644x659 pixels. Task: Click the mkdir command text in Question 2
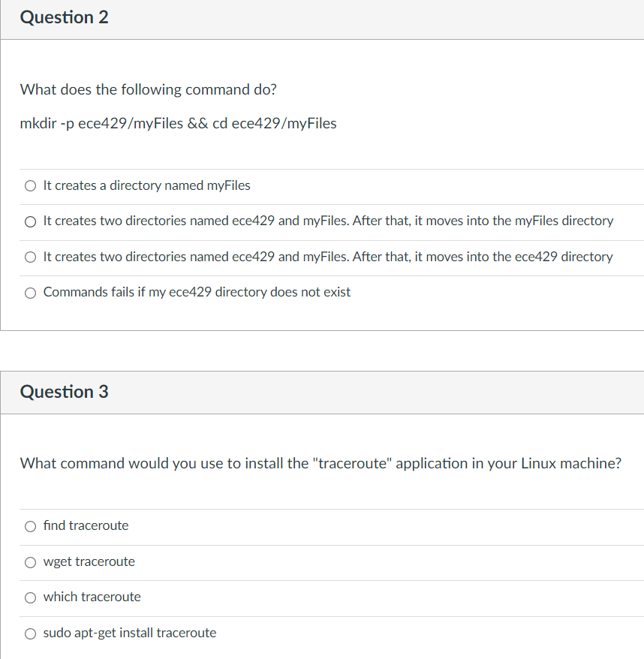coord(177,123)
